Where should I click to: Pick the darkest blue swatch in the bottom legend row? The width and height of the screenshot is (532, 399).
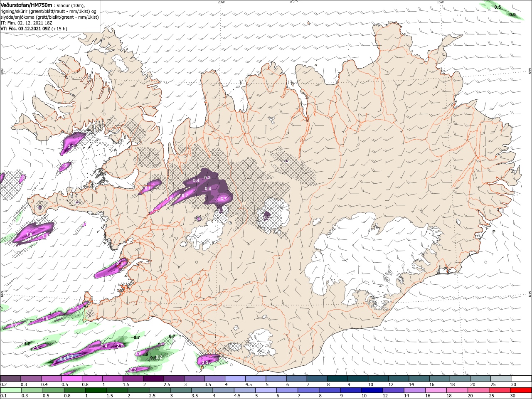tap(371, 390)
